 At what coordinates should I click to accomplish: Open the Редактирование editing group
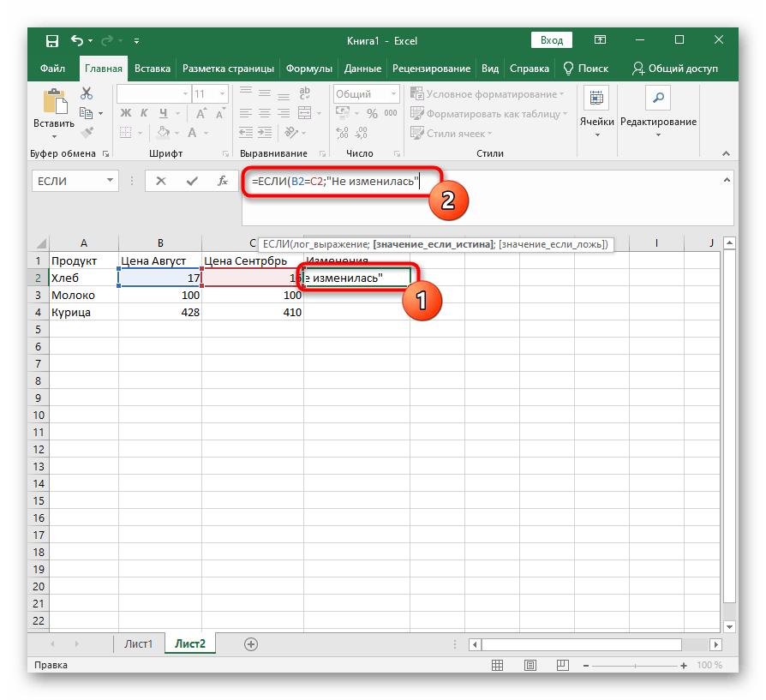(x=658, y=112)
